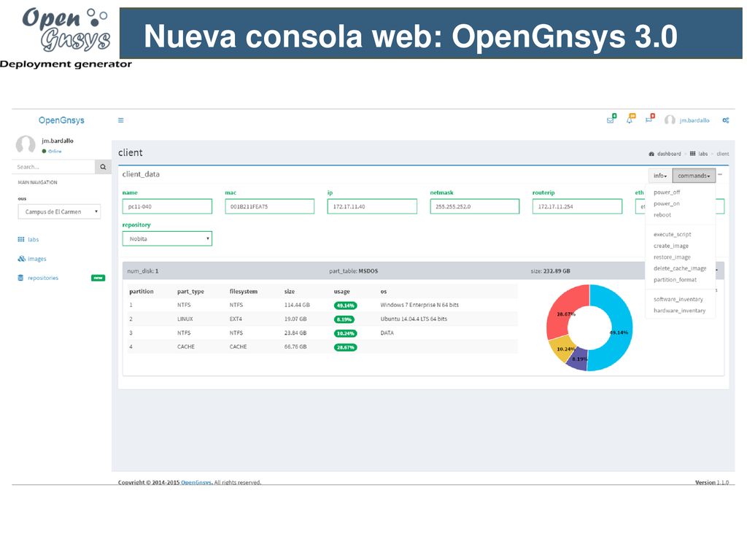The image size is (747, 560).
Task: Open the tasks flag icon
Action: click(x=650, y=119)
